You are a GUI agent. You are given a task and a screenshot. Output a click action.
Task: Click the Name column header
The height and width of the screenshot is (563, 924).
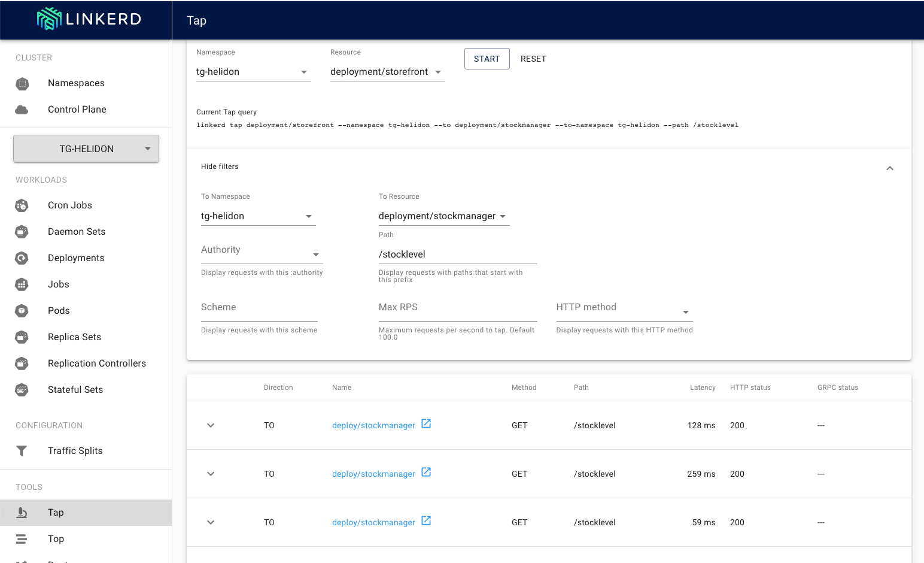(x=342, y=388)
